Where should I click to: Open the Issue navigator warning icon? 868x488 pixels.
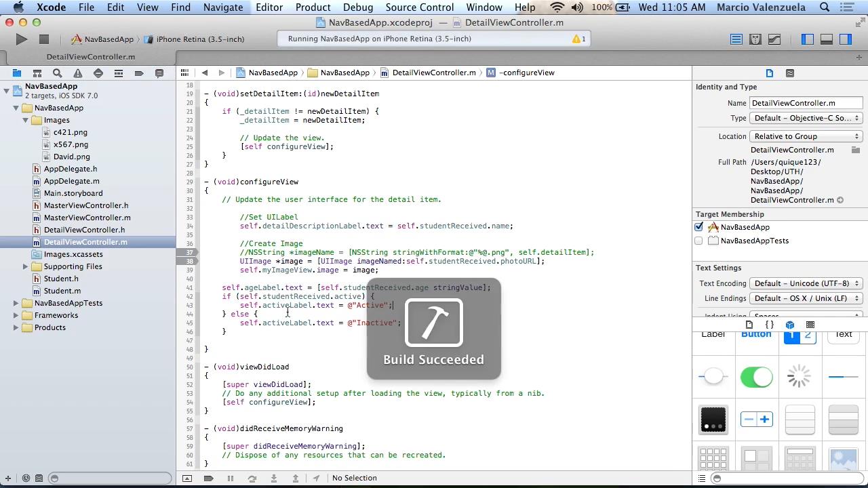(x=78, y=73)
